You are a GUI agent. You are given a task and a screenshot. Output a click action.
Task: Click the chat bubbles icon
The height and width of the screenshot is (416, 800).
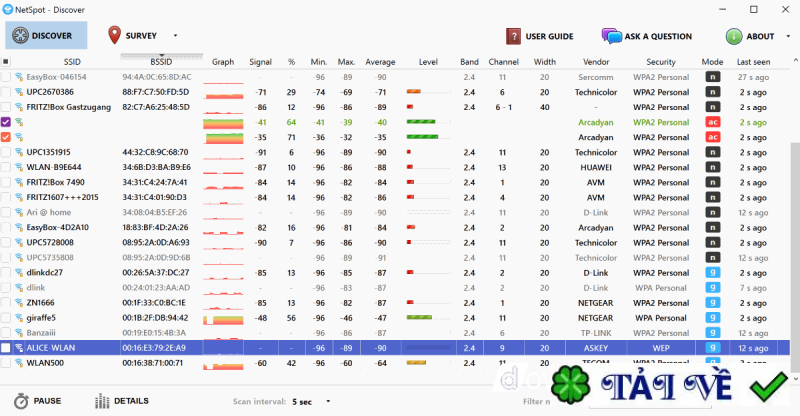pyautogui.click(x=612, y=36)
